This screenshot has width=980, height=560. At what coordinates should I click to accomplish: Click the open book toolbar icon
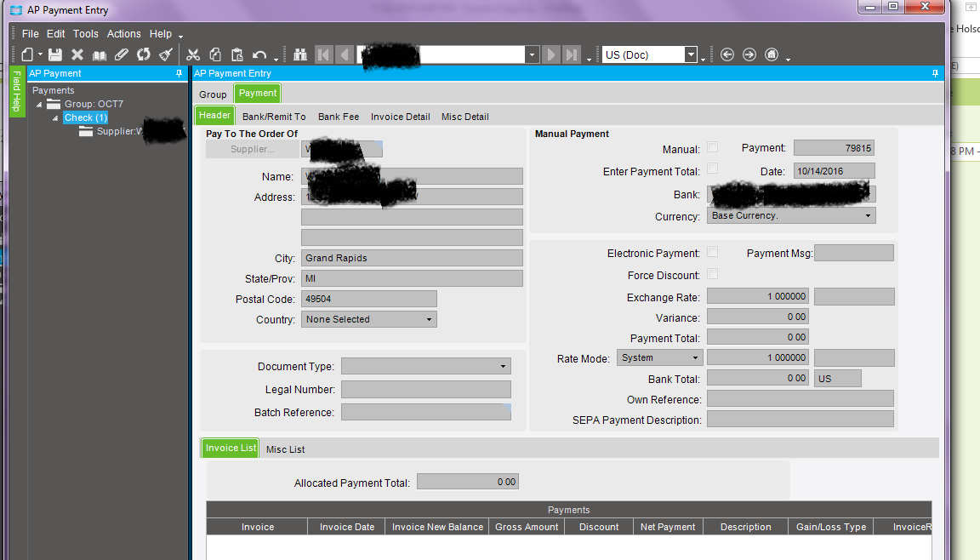coord(100,55)
